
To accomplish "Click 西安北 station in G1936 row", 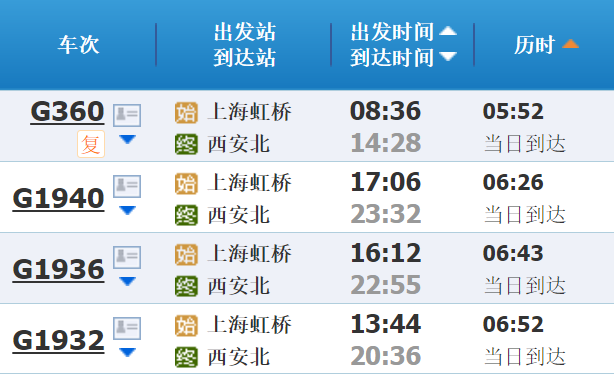I will pyautogui.click(x=238, y=286).
